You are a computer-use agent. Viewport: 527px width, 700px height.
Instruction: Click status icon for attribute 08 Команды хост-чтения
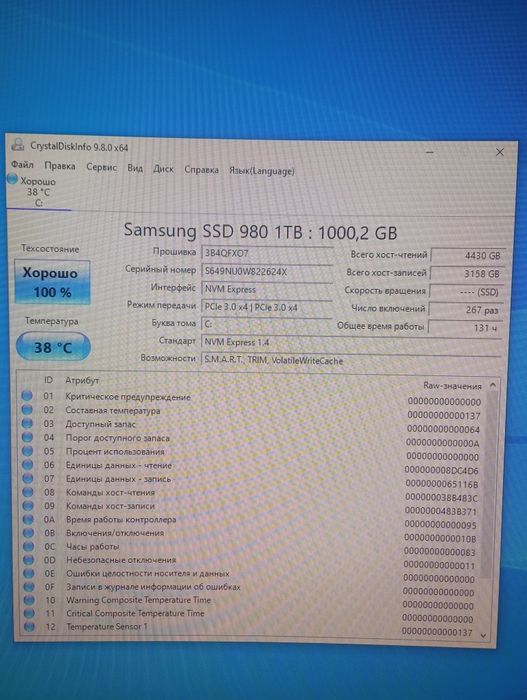pyautogui.click(x=28, y=492)
